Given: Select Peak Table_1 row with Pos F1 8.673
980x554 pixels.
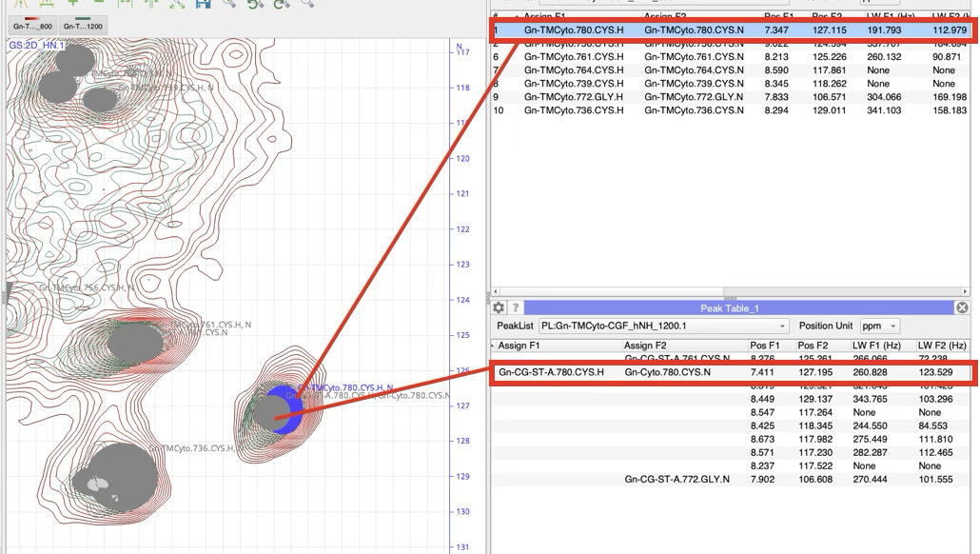Looking at the screenshot, I should click(732, 439).
